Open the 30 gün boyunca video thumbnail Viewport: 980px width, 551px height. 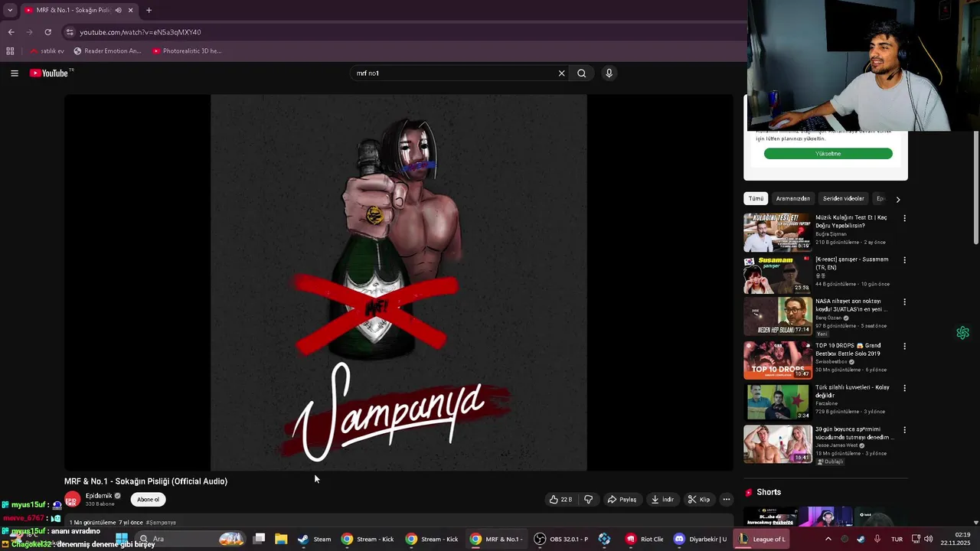click(x=778, y=444)
